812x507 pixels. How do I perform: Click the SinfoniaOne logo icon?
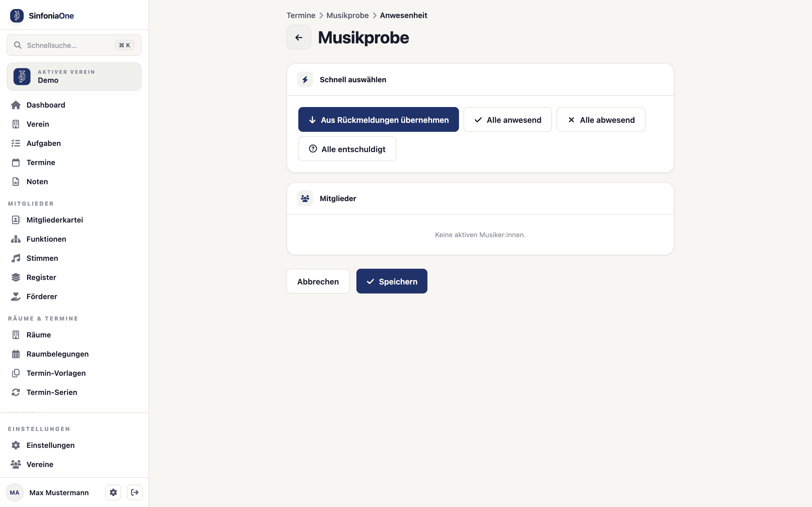[x=17, y=15]
